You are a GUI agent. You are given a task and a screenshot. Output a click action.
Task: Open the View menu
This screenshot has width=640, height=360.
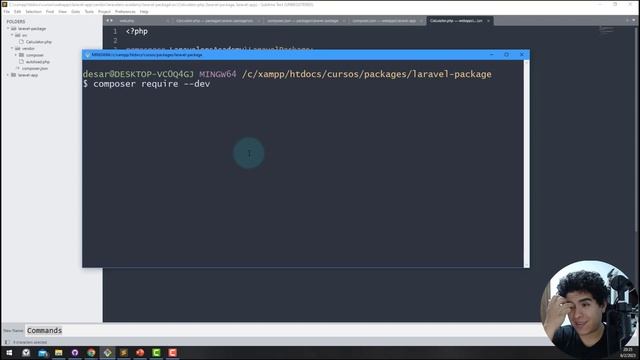click(x=62, y=12)
